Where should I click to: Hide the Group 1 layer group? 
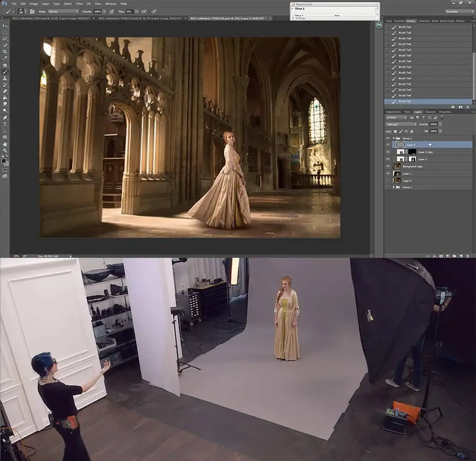[388, 138]
